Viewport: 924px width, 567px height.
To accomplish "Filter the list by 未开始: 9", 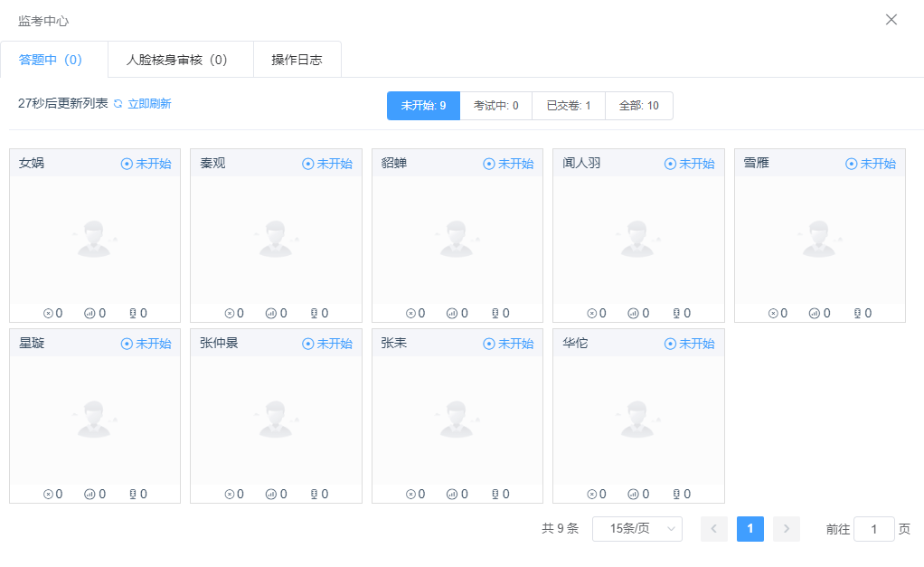I will pyautogui.click(x=423, y=106).
